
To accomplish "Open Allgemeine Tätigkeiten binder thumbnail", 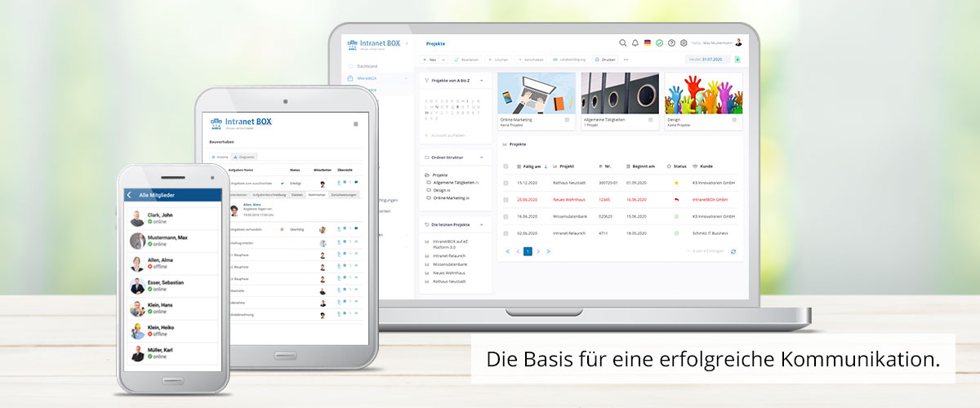I will [x=620, y=93].
